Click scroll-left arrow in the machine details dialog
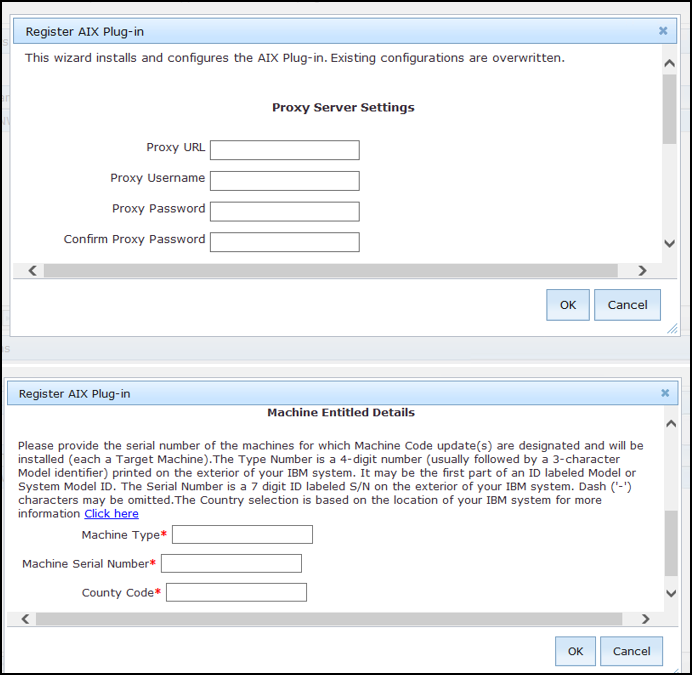692x675 pixels. (x=26, y=619)
